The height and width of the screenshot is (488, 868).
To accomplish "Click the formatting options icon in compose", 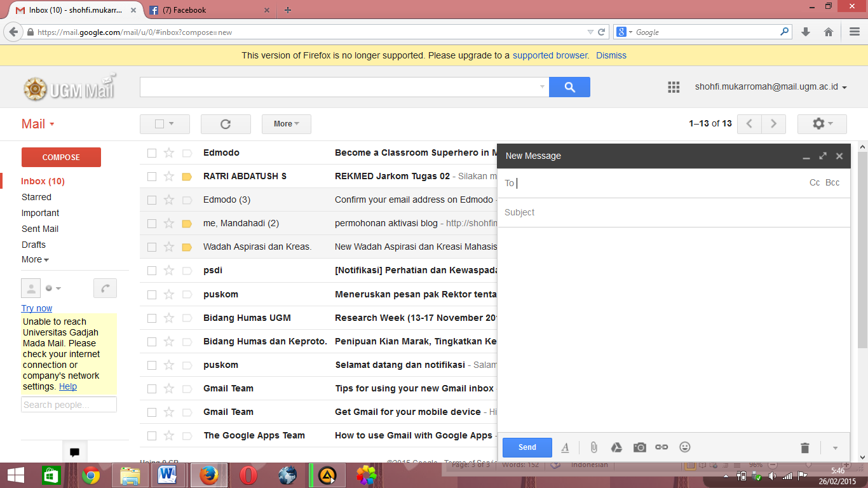I will click(566, 447).
